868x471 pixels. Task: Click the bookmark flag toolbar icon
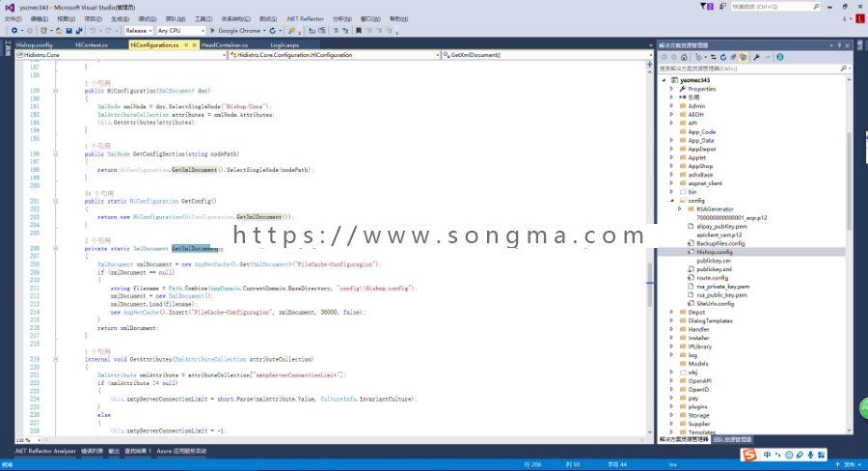coord(359,31)
